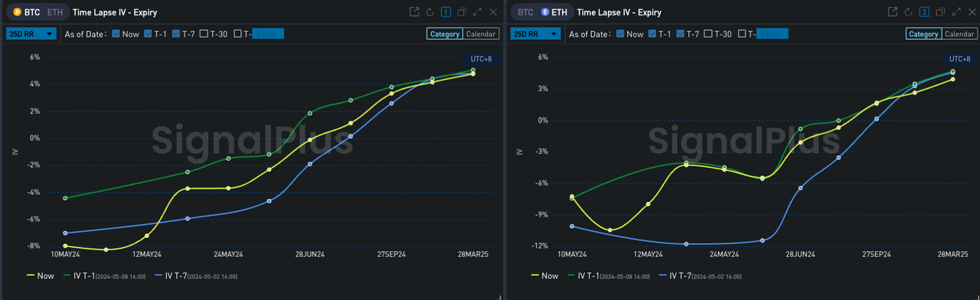Select the Calendar view on the ETH panel
Image resolution: width=980 pixels, height=300 pixels.
pyautogui.click(x=959, y=34)
